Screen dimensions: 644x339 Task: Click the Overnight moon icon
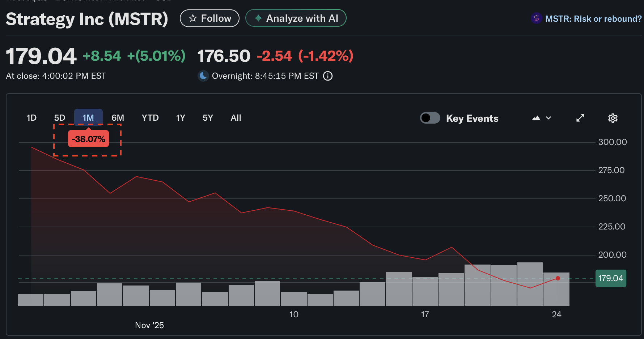click(x=203, y=76)
